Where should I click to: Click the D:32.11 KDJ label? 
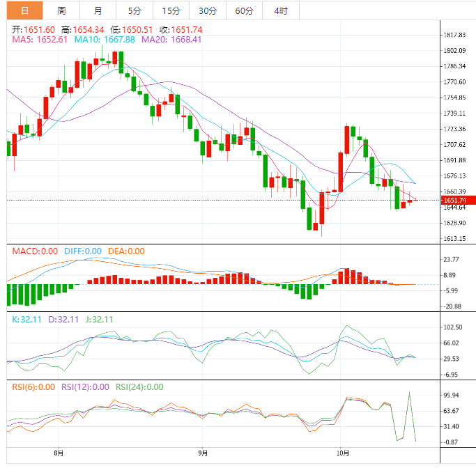click(63, 320)
